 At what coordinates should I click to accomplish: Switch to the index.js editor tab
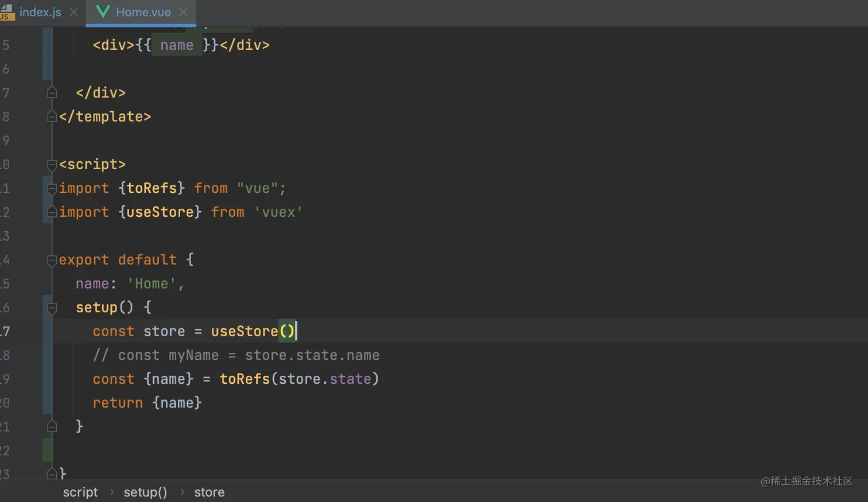click(40, 12)
